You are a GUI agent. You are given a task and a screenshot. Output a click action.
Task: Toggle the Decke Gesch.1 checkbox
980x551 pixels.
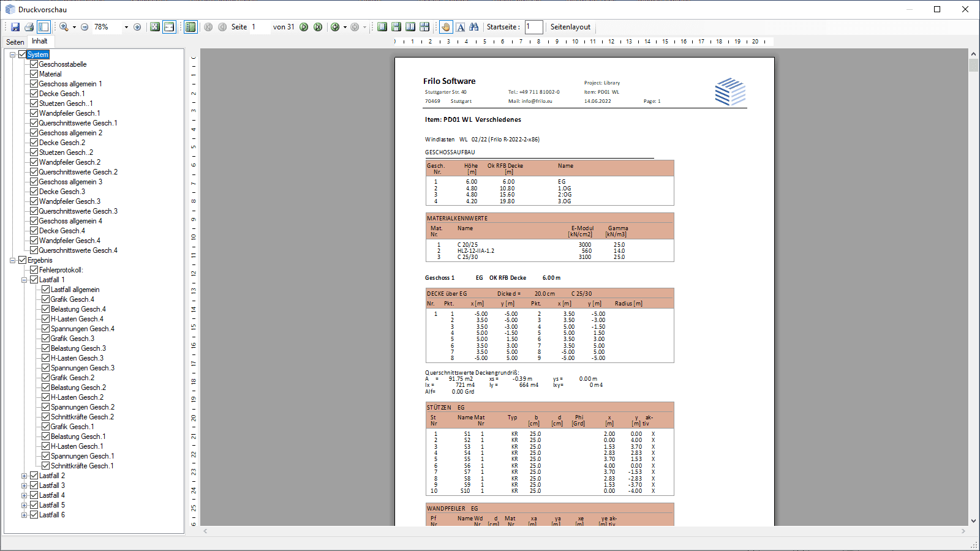(x=34, y=94)
